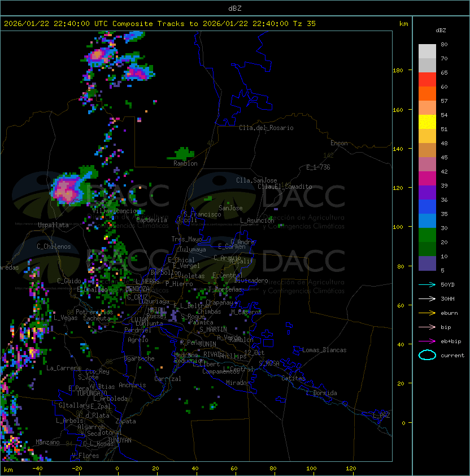Viewport: 470px width, 476px height.
Task: Select the 'Clla.del_Rosario' location label
Action: tap(266, 128)
